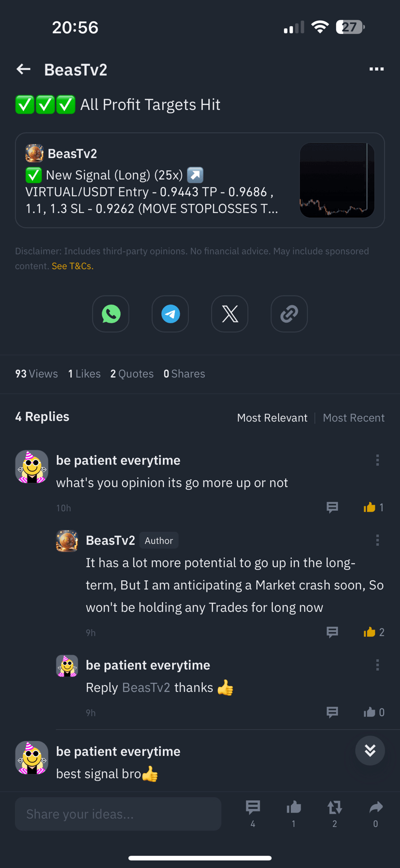Share post to X (Twitter)
This screenshot has height=868, width=400.
pos(229,314)
